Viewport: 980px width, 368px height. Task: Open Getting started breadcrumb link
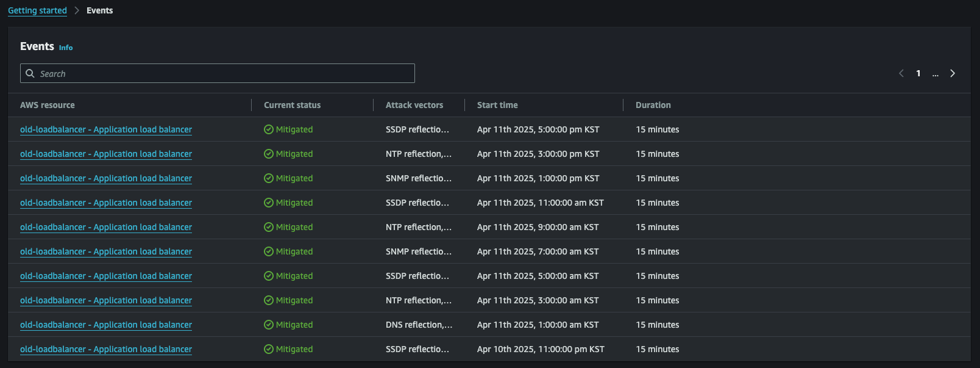point(37,10)
